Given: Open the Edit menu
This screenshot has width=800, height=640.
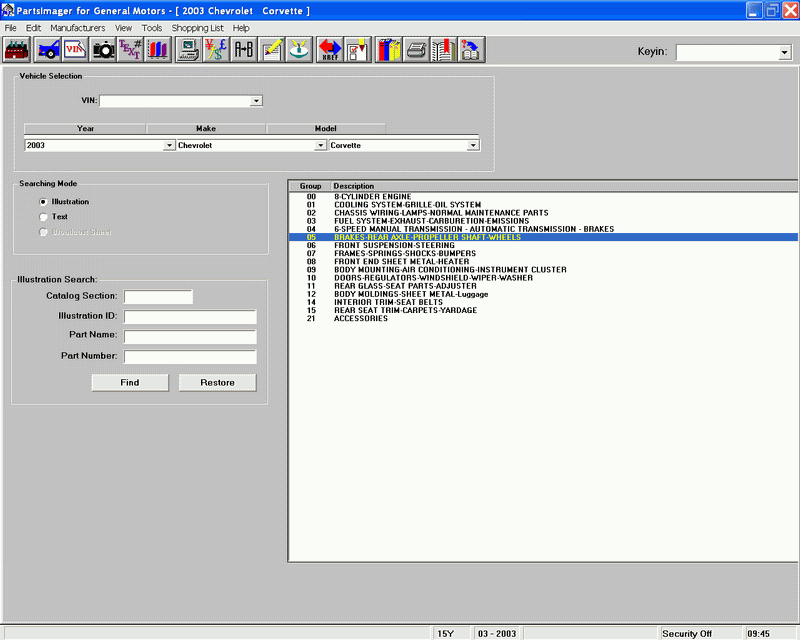Looking at the screenshot, I should click(33, 28).
